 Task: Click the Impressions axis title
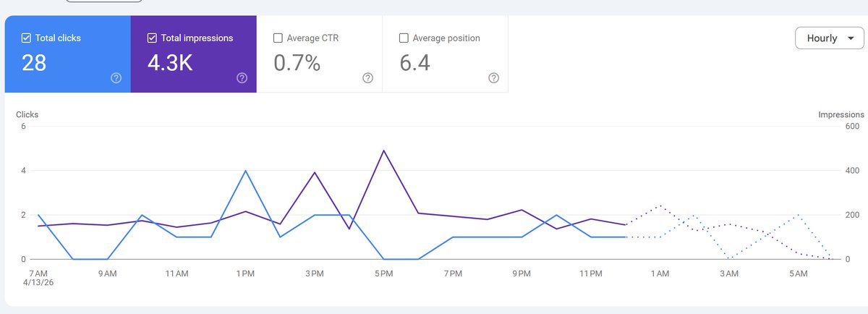pyautogui.click(x=841, y=114)
